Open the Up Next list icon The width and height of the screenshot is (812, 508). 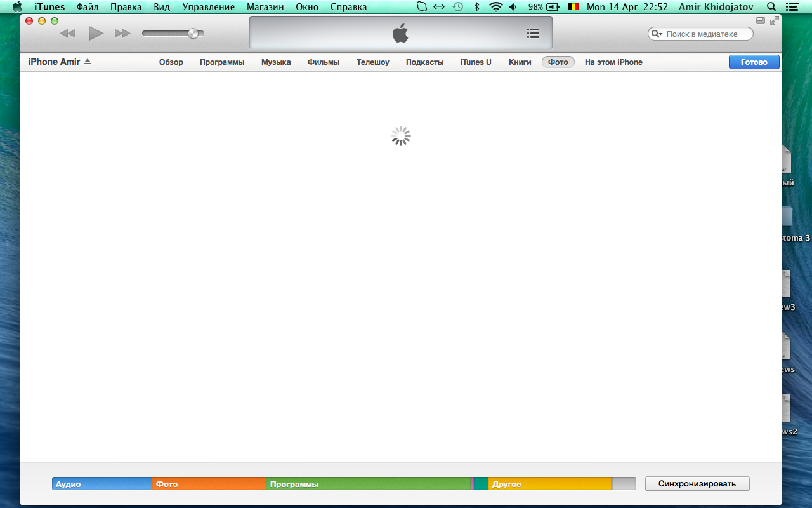coord(533,33)
